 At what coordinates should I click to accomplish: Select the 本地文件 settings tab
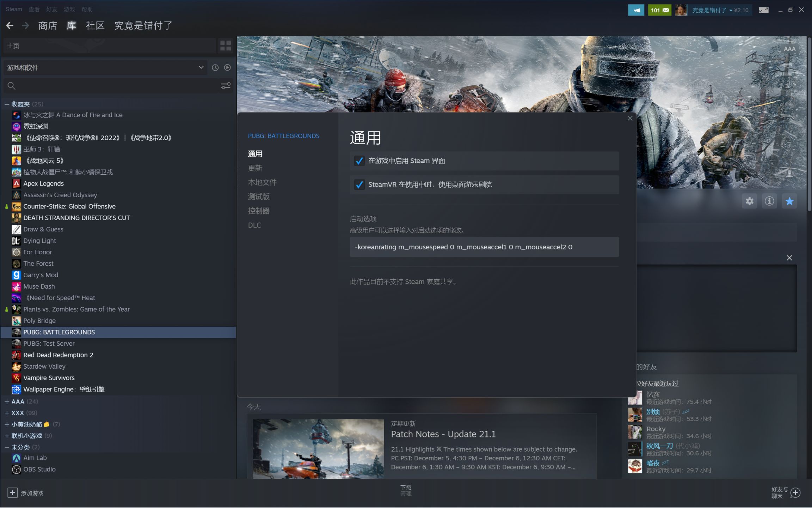[x=262, y=182]
